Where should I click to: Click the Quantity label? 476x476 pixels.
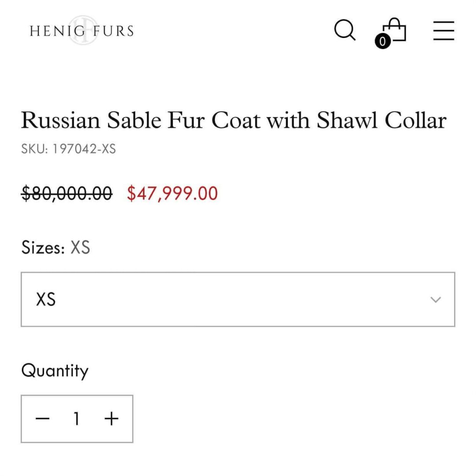(55, 371)
